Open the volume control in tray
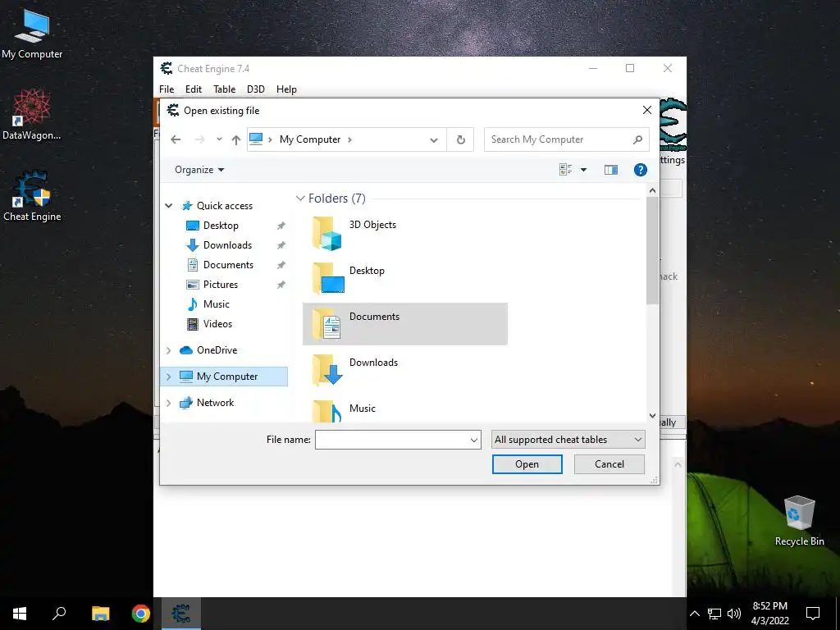Viewport: 840px width, 630px height. (x=734, y=614)
